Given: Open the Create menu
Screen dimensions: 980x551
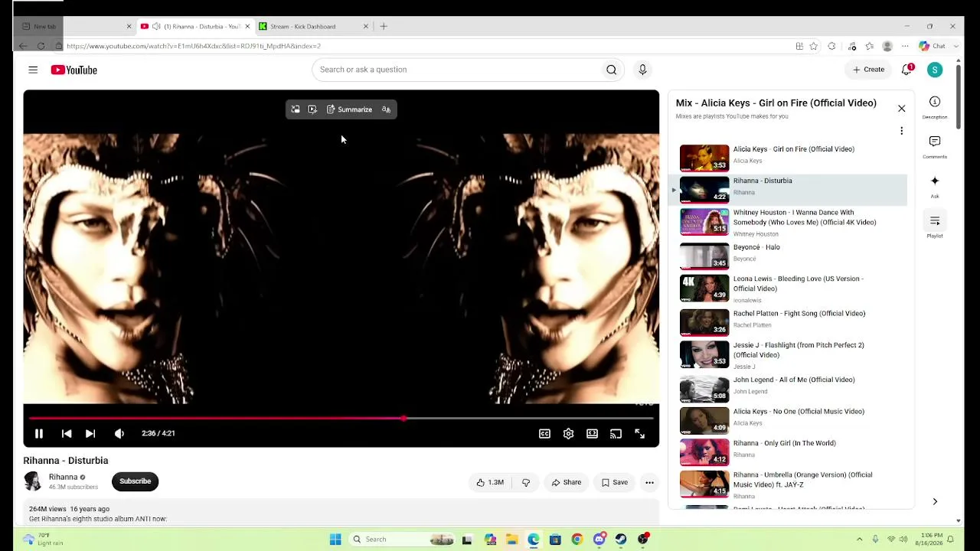Looking at the screenshot, I should point(869,70).
